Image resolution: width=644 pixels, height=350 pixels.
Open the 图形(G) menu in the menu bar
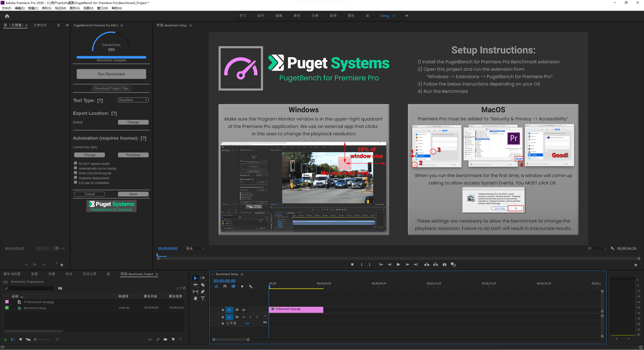coord(75,8)
